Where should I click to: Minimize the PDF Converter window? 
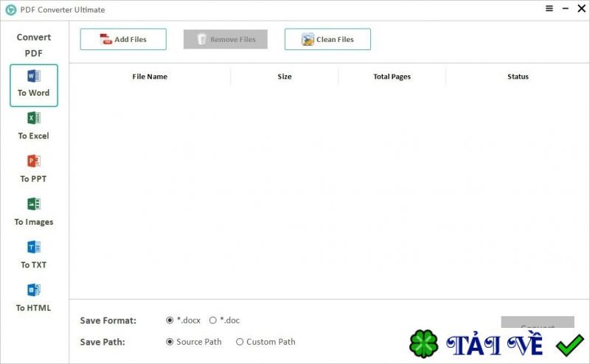566,8
